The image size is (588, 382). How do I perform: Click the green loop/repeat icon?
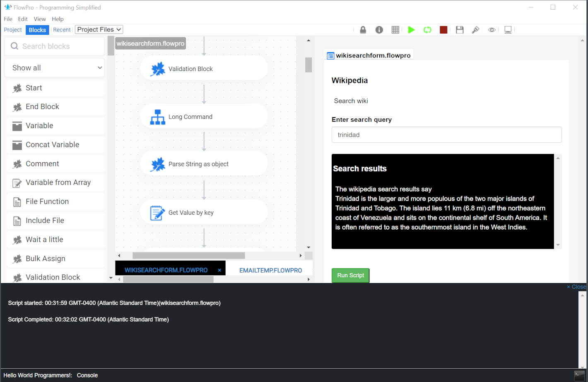427,30
